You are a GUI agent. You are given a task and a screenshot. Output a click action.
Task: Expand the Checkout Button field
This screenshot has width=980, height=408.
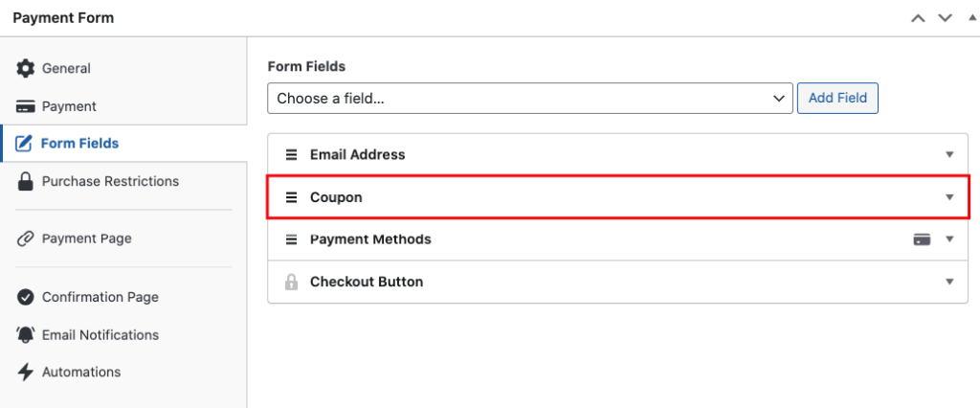point(949,282)
